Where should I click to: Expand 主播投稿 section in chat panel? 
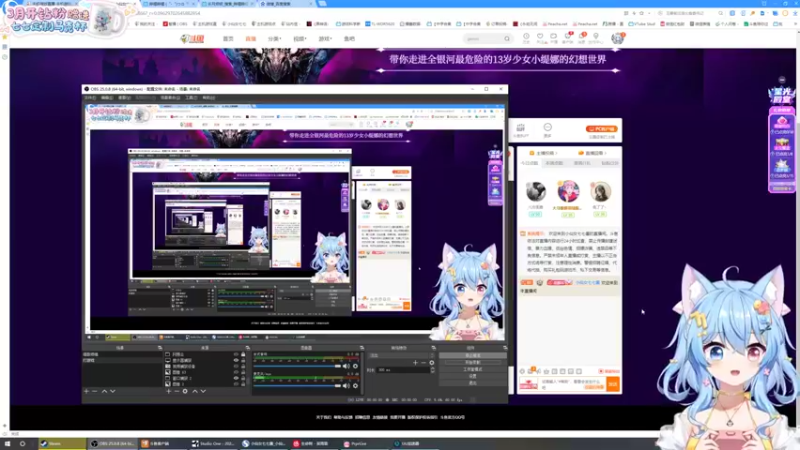click(543, 153)
